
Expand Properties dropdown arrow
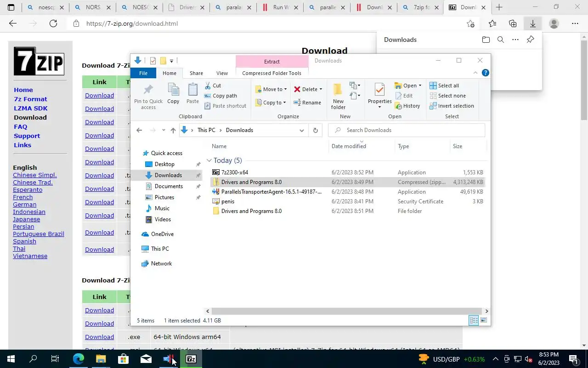(x=379, y=108)
